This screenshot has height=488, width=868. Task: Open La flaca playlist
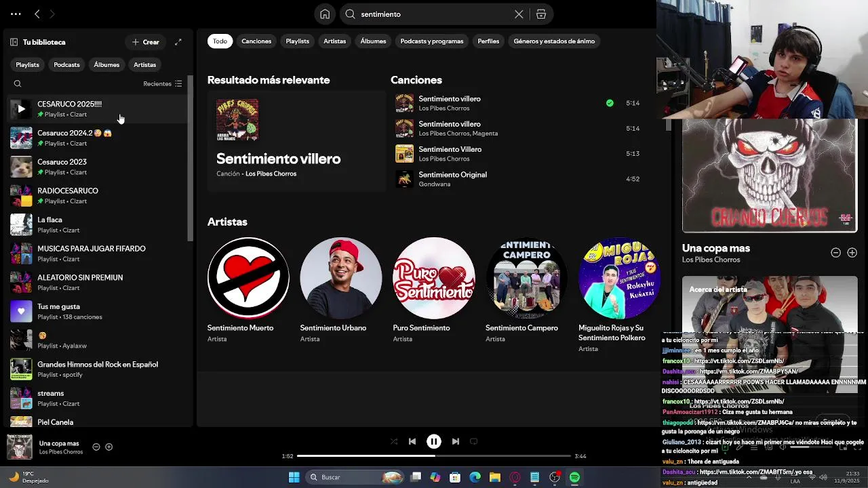[98, 224]
